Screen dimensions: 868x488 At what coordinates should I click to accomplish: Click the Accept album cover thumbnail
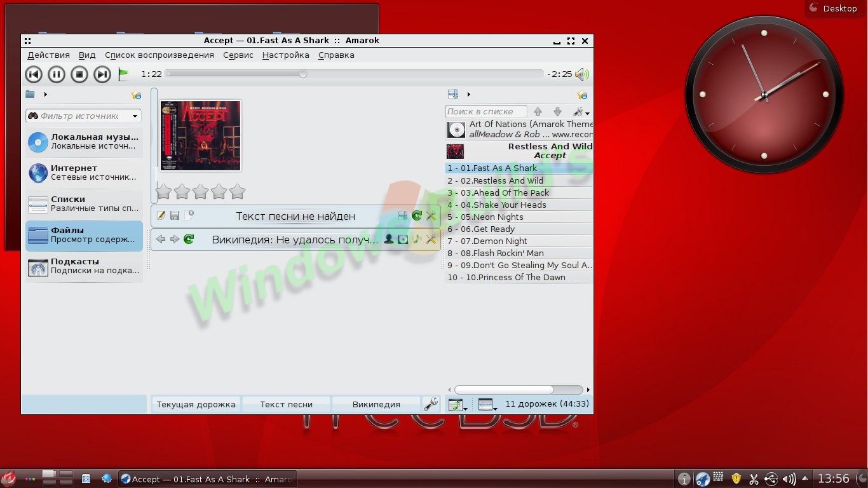point(200,135)
